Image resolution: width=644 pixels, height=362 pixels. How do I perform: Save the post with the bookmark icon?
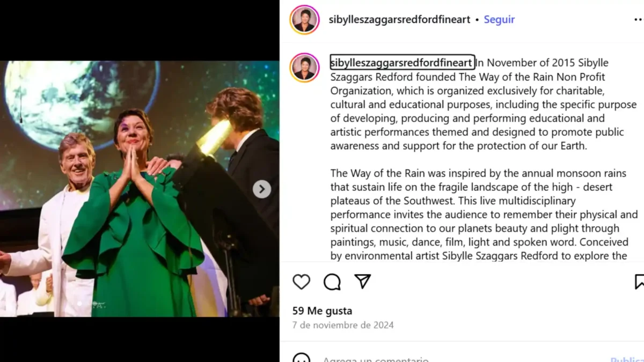click(639, 282)
